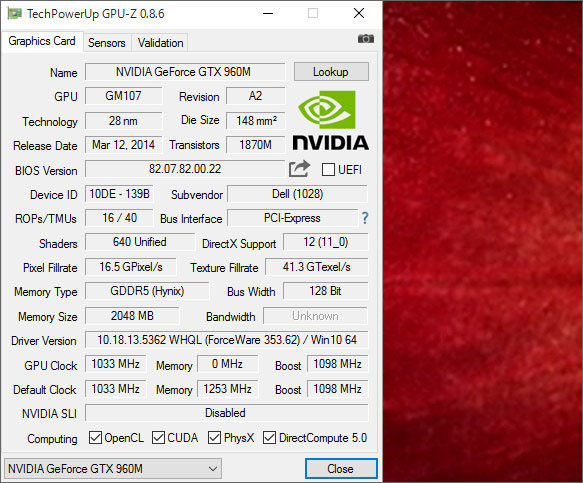Click the BIOS Version field 82.07.82.00.22
The height and width of the screenshot is (483, 583).
(x=185, y=169)
